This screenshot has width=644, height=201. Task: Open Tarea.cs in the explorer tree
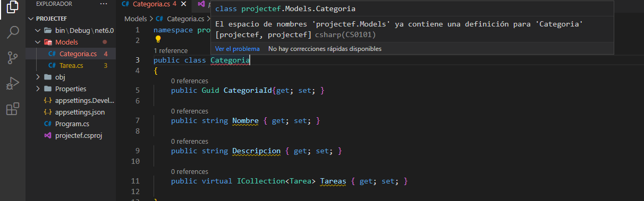(71, 65)
